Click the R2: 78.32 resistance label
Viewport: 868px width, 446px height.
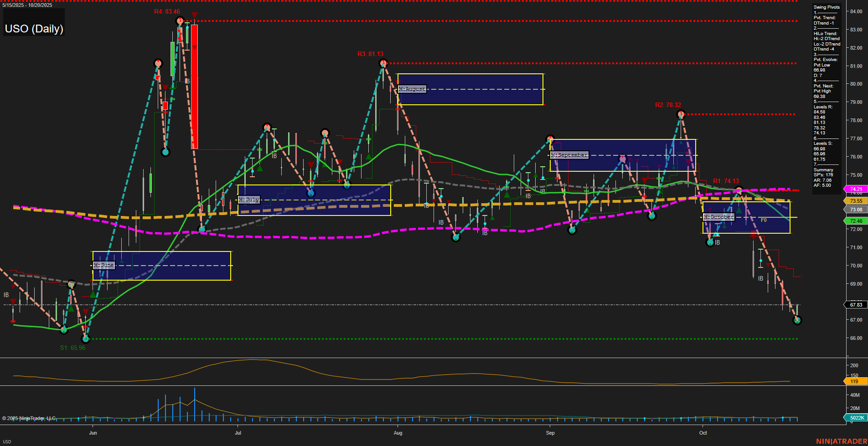pyautogui.click(x=667, y=104)
